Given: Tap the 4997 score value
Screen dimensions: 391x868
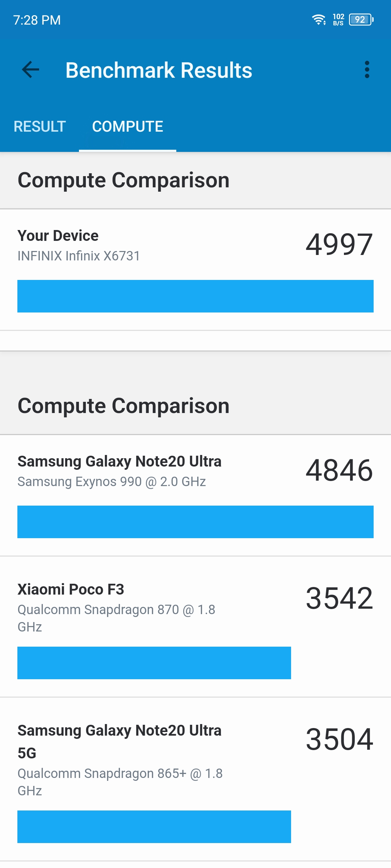Looking at the screenshot, I should [339, 245].
